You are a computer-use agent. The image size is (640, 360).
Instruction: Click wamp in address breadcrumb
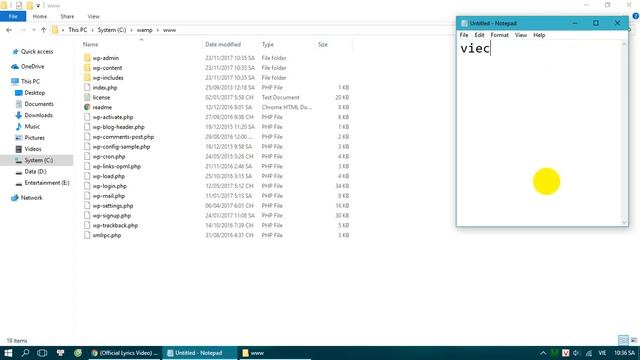click(144, 30)
